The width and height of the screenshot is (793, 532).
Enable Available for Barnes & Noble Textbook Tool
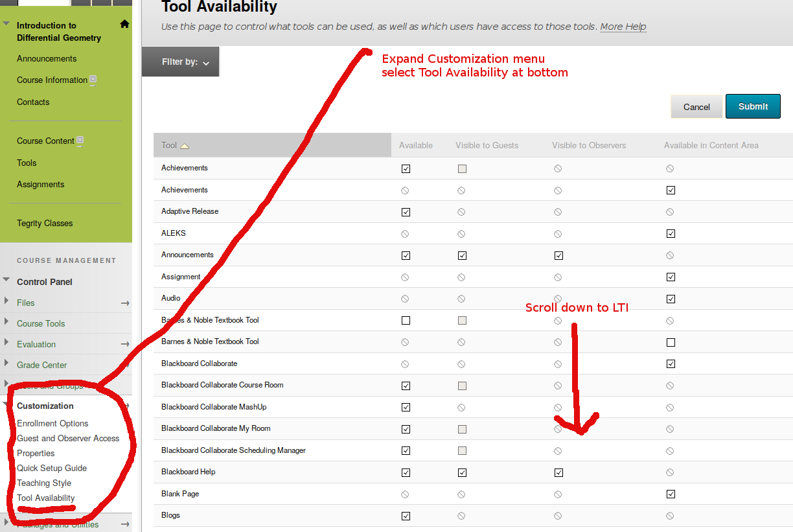[x=406, y=320]
